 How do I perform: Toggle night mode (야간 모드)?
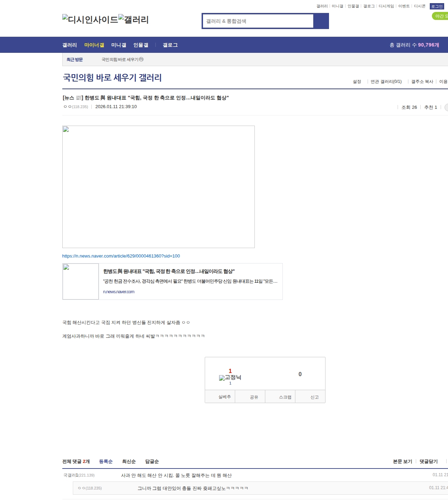point(440,16)
